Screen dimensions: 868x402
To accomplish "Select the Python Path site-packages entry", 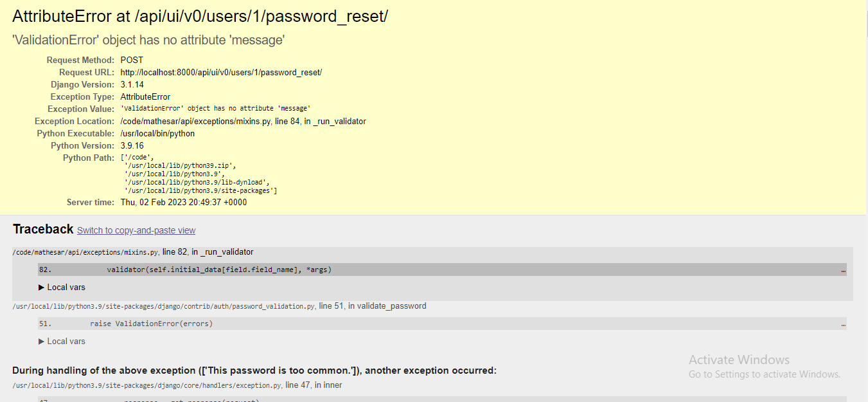I will click(x=199, y=190).
